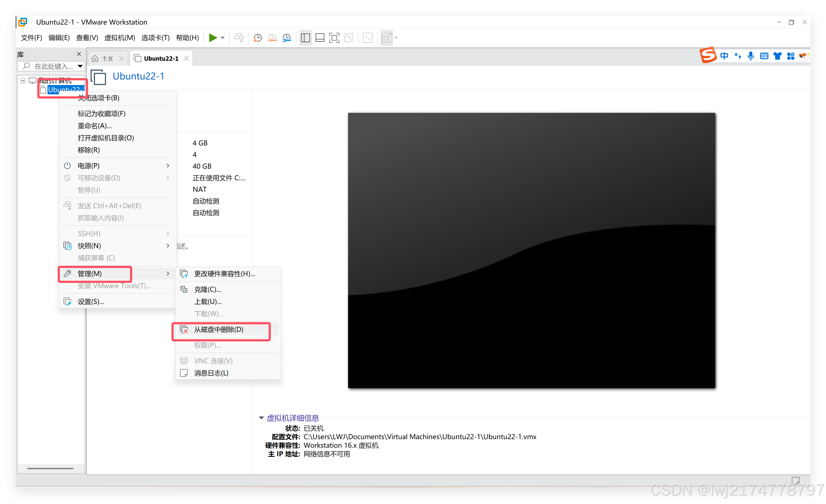Click the stretch guest display icon
Image resolution: width=826 pixels, height=504 pixels.
(386, 38)
